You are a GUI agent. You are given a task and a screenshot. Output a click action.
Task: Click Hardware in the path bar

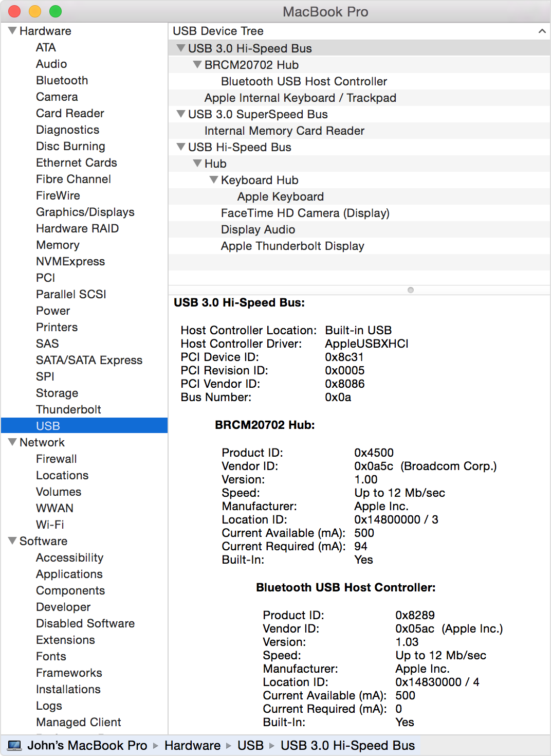[193, 746]
